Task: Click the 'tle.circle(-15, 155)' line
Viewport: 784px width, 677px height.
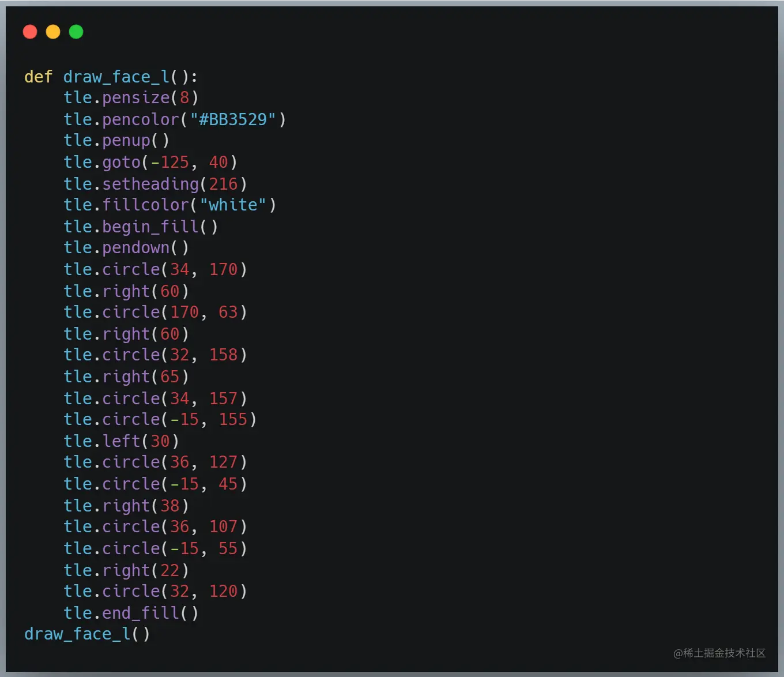Action: pos(160,420)
